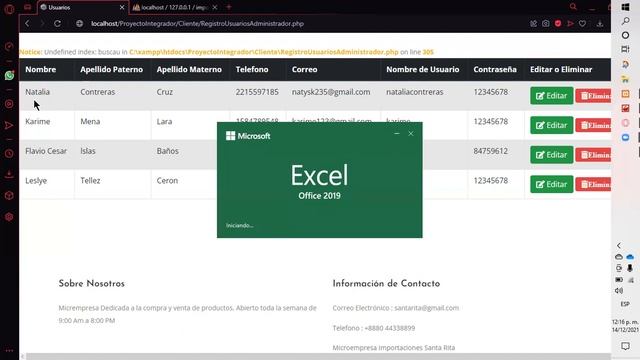Delete the Karime user row

pos(593,125)
